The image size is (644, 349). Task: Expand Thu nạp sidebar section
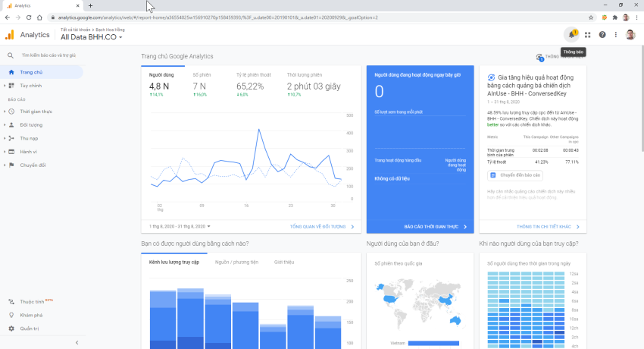[x=5, y=139]
